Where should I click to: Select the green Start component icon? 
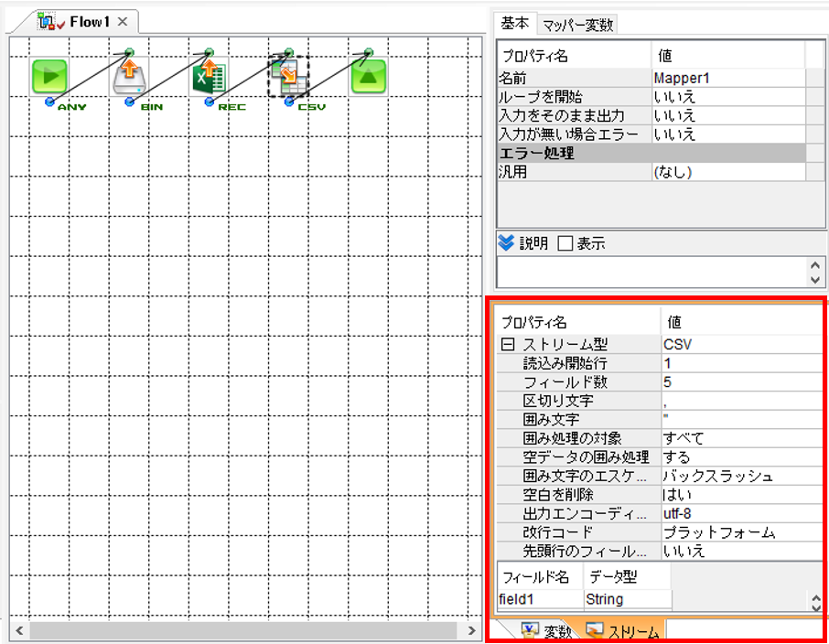(x=49, y=77)
